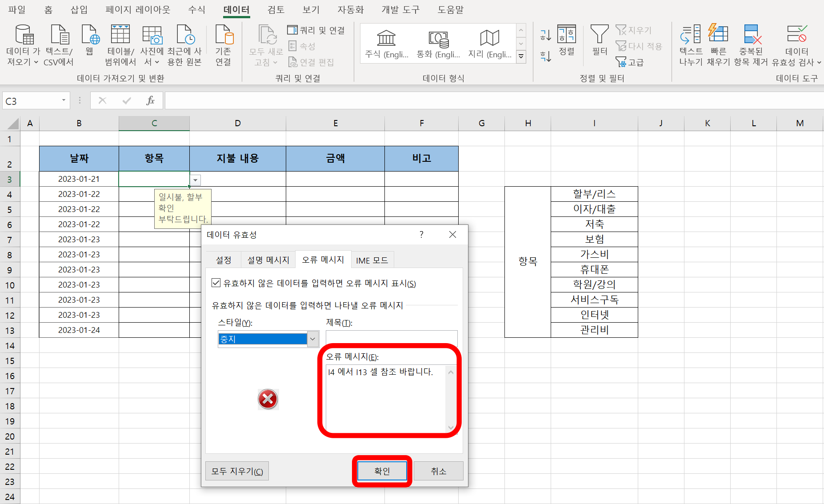824x504 pixels.
Task: Select column header C
Action: point(154,123)
